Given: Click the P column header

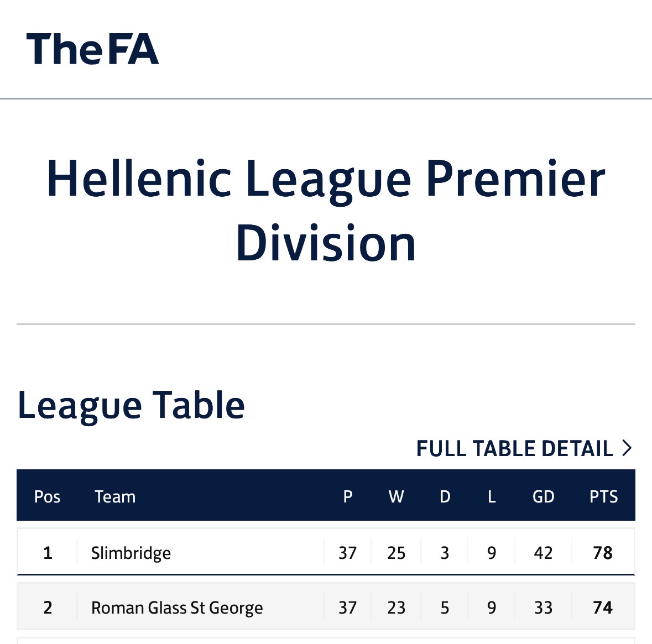Looking at the screenshot, I should (348, 496).
